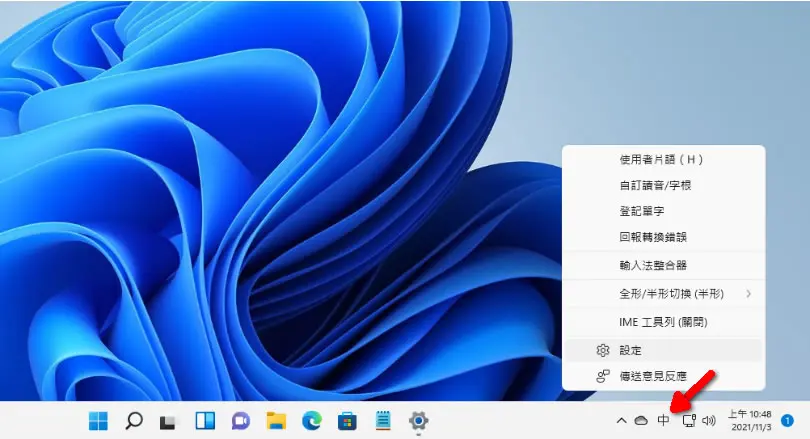Open File Explorer from taskbar
810x439 pixels.
point(276,421)
